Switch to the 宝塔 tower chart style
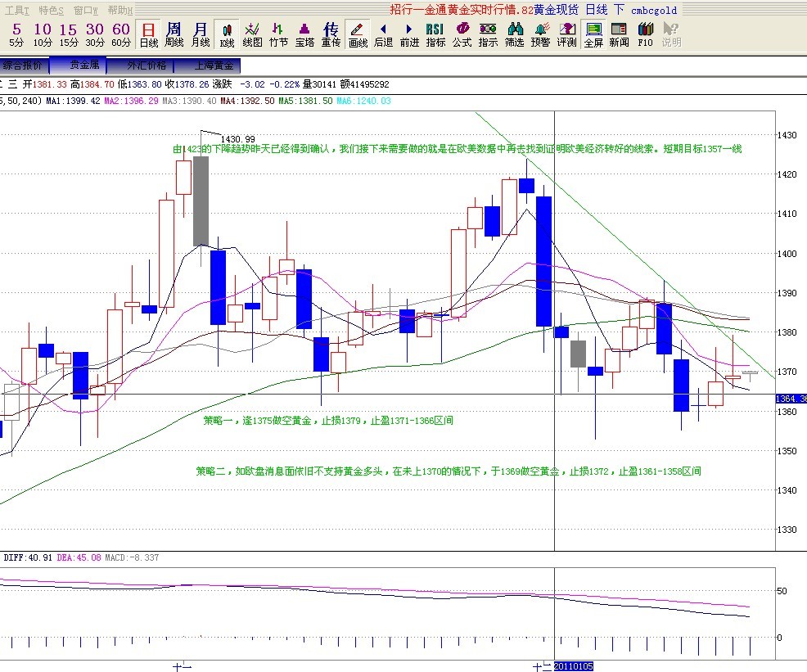Screen dimensions: 807x672 (304, 35)
